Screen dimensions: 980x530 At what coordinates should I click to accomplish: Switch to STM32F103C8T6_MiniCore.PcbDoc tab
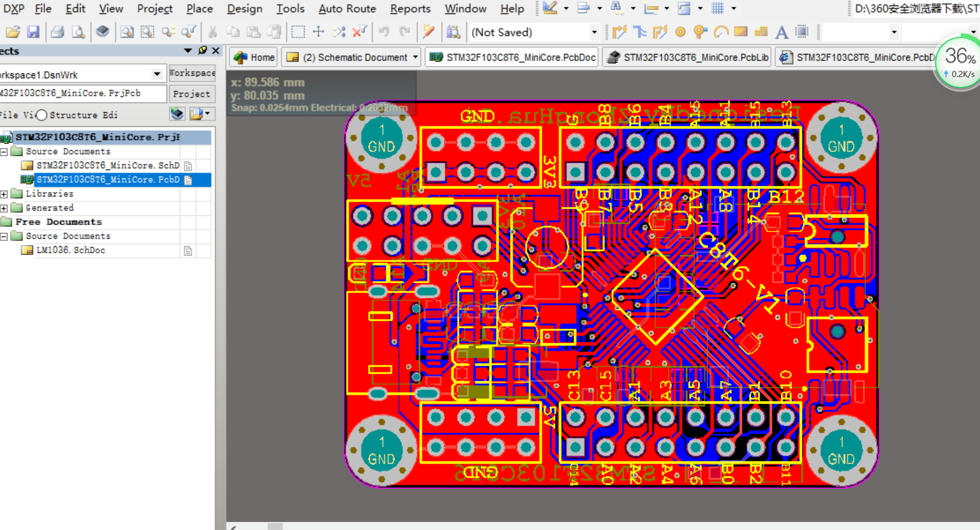[511, 57]
